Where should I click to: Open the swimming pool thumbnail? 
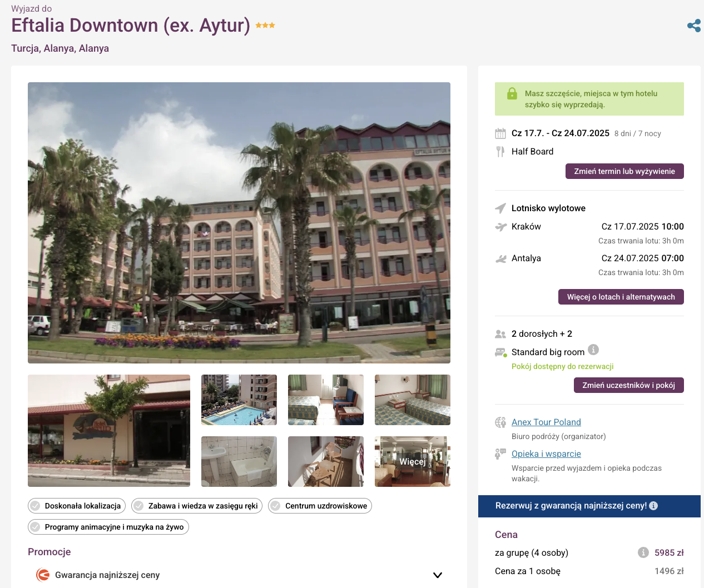click(239, 400)
